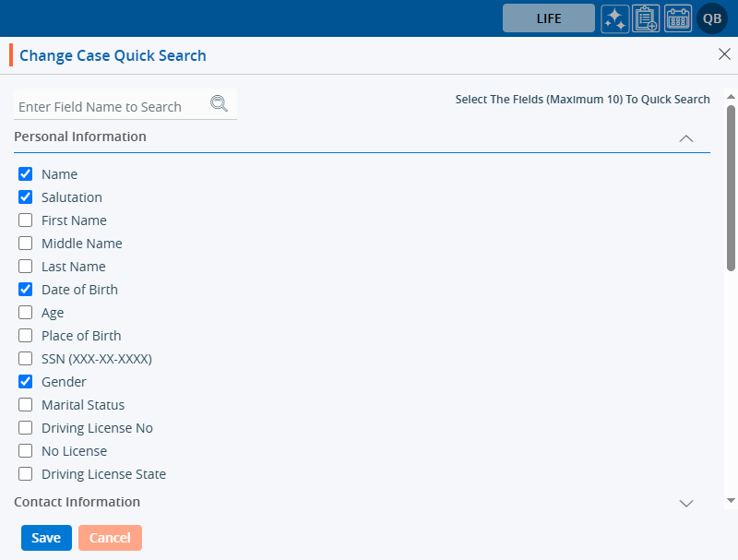Tick the Marital Status checkbox
738x560 pixels.
pos(26,405)
